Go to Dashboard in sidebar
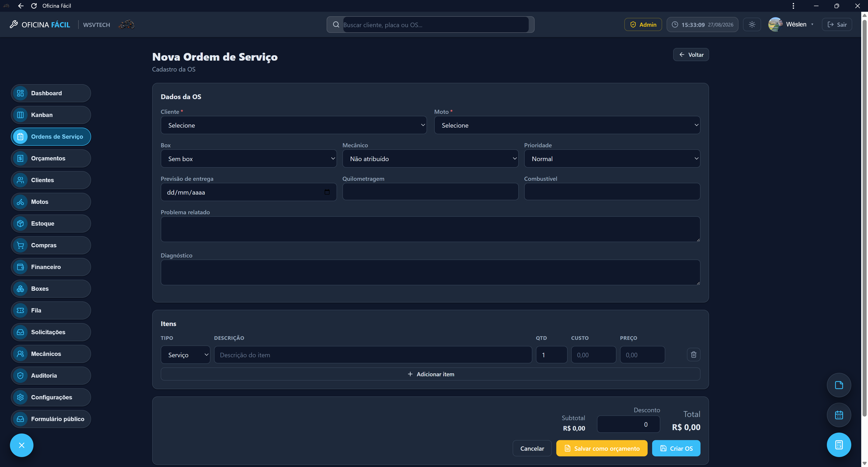 pos(51,93)
